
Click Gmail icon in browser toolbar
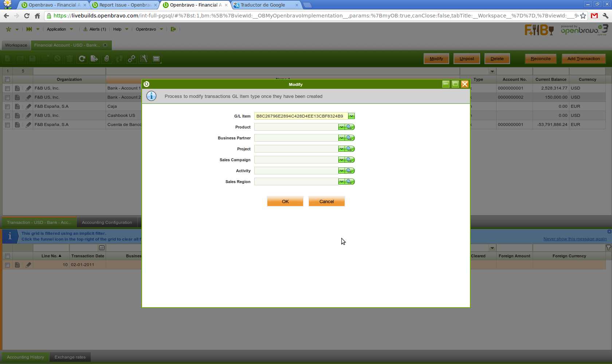click(595, 16)
